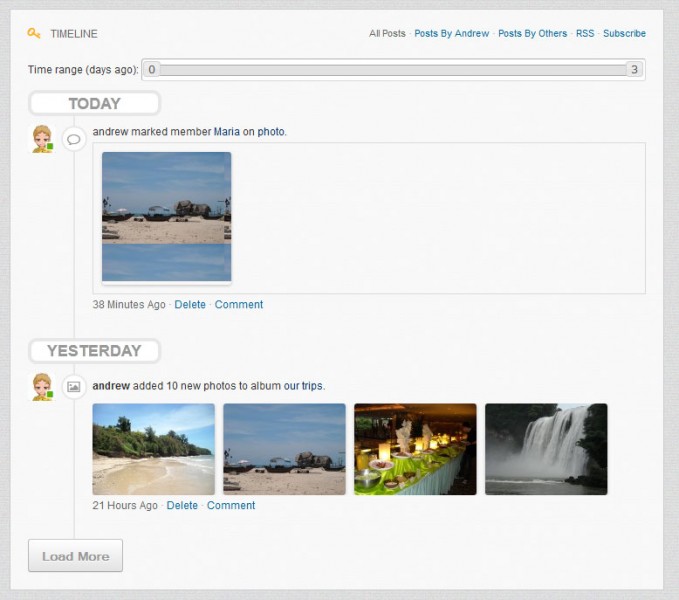Click the middle of the time range slider
The height and width of the screenshot is (600, 679).
coord(393,69)
